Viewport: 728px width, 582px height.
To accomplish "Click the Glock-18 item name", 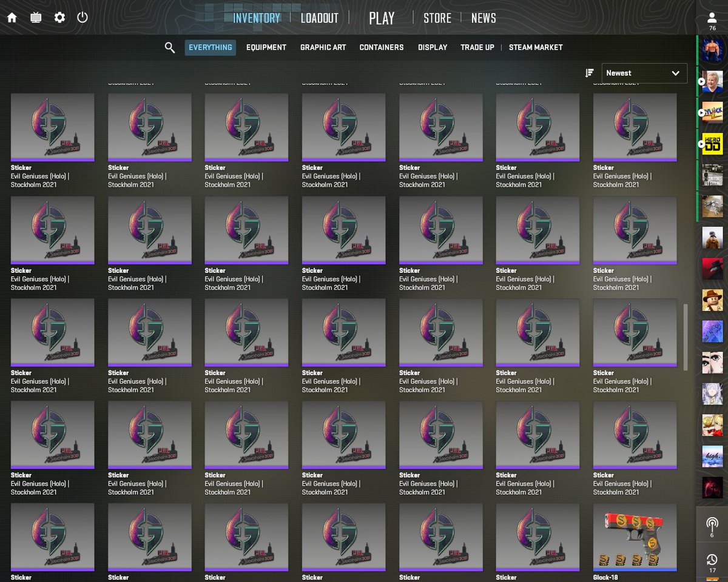I will pos(607,578).
